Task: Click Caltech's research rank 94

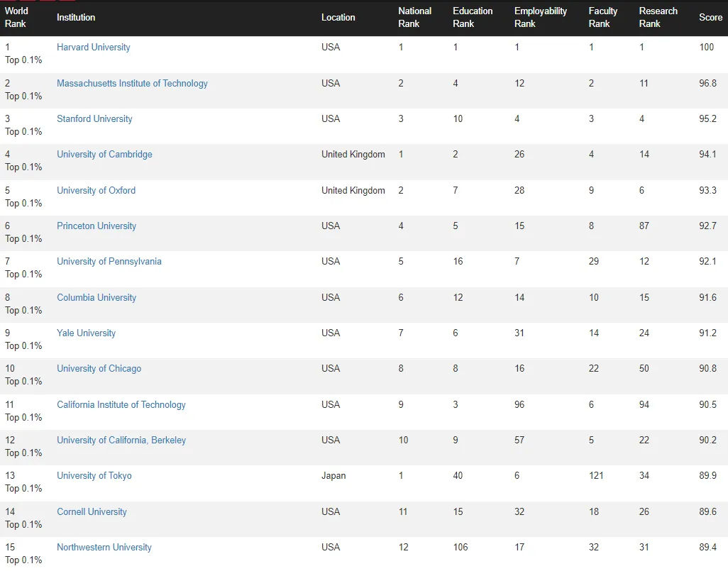Action: point(644,405)
